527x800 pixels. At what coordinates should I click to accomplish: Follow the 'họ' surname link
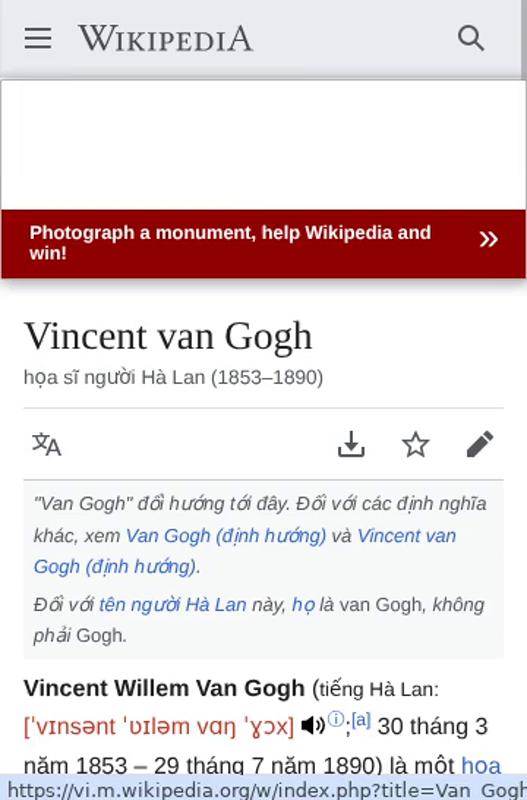tap(303, 605)
